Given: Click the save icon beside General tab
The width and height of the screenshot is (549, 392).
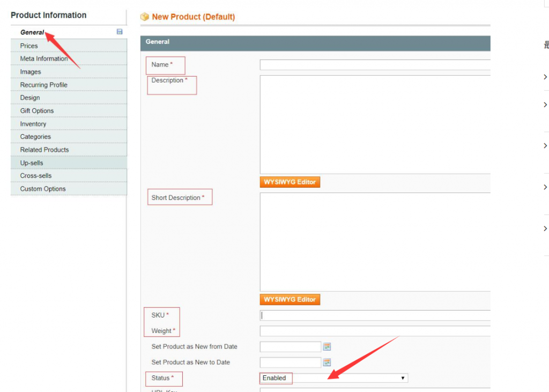Looking at the screenshot, I should tap(120, 32).
